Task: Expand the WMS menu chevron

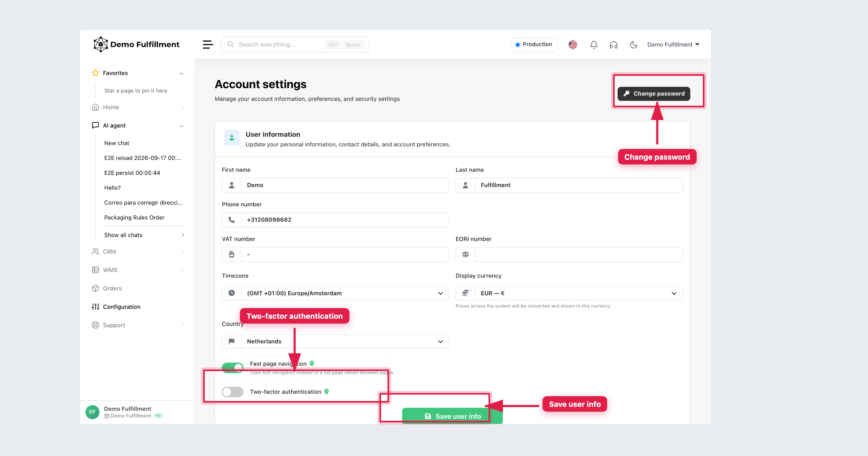Action: point(182,270)
